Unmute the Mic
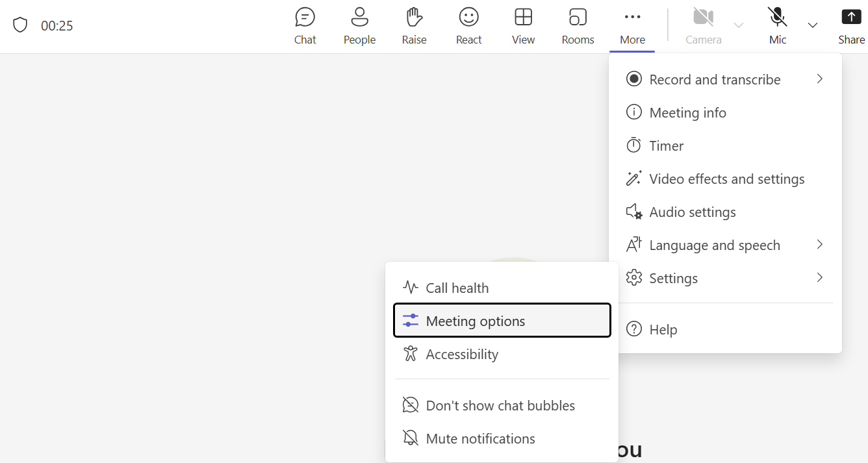This screenshot has height=463, width=868. tap(778, 26)
